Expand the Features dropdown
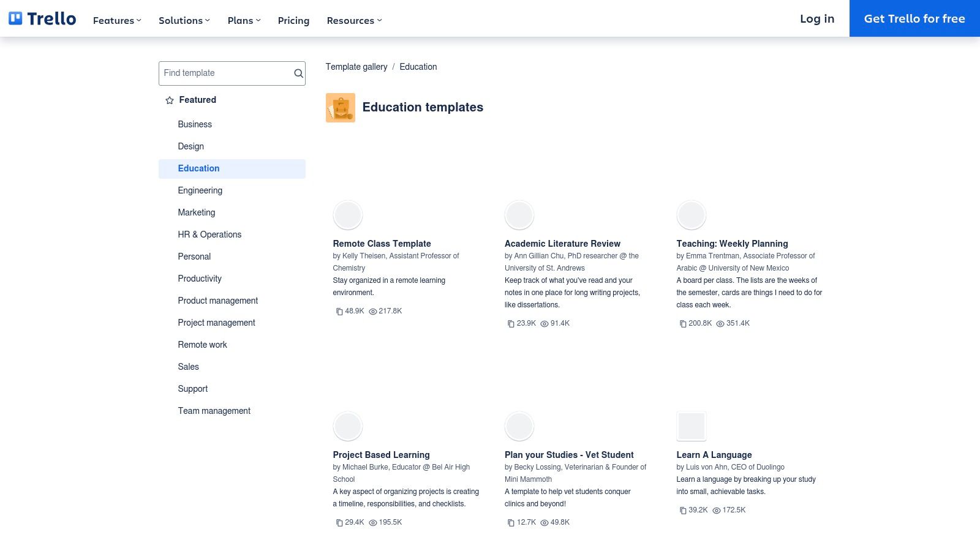980x551 pixels. coord(115,20)
